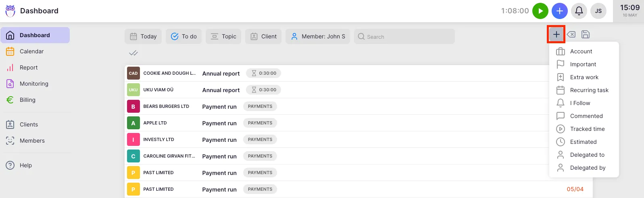
Task: Choose Tracked time in filter menu
Action: click(x=587, y=129)
